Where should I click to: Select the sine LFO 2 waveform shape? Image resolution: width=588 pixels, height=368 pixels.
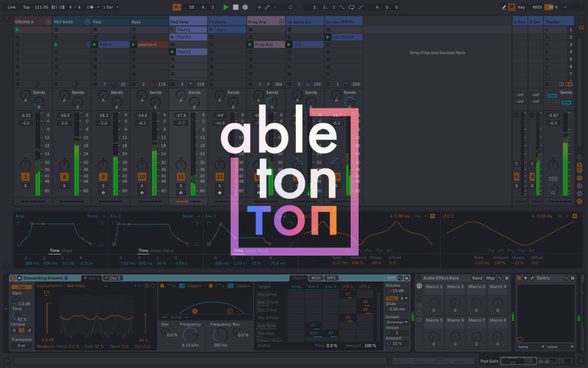click(491, 250)
